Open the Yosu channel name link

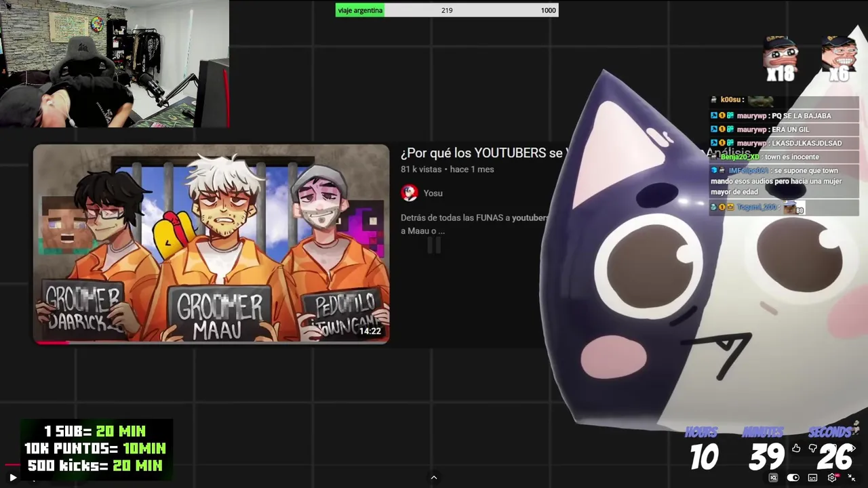pos(433,193)
